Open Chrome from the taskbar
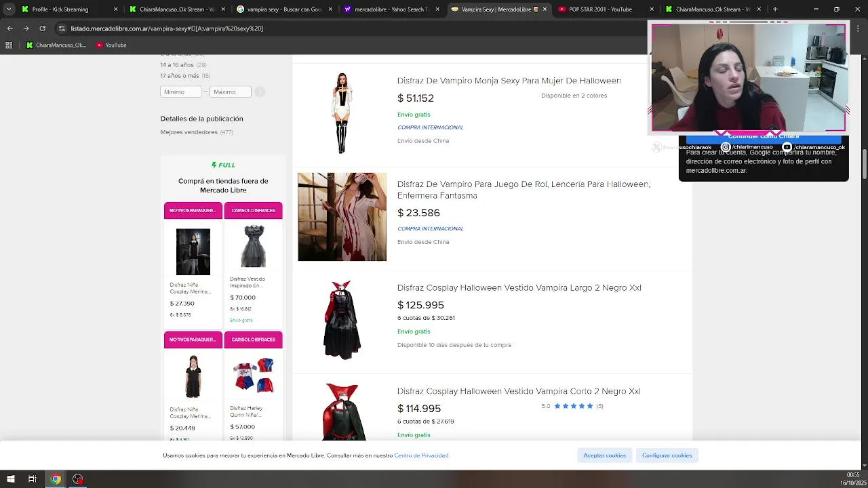Viewport: 868px width, 488px height. (56, 479)
